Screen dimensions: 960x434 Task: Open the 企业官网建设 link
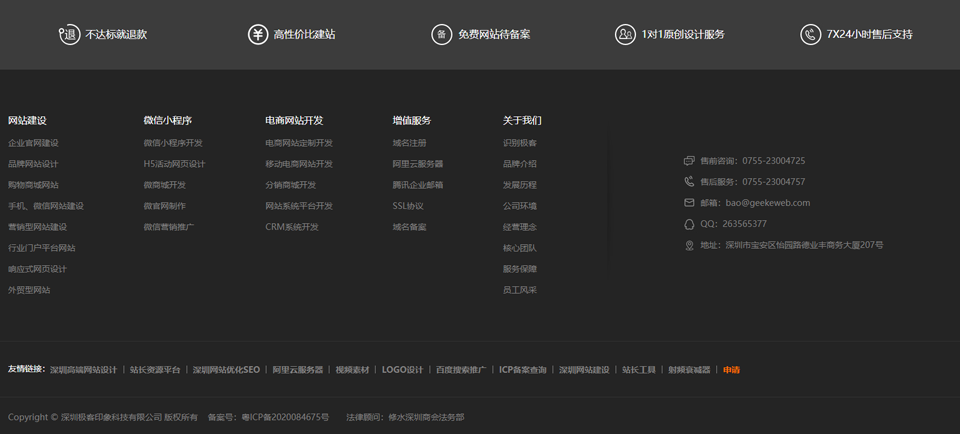coord(33,143)
